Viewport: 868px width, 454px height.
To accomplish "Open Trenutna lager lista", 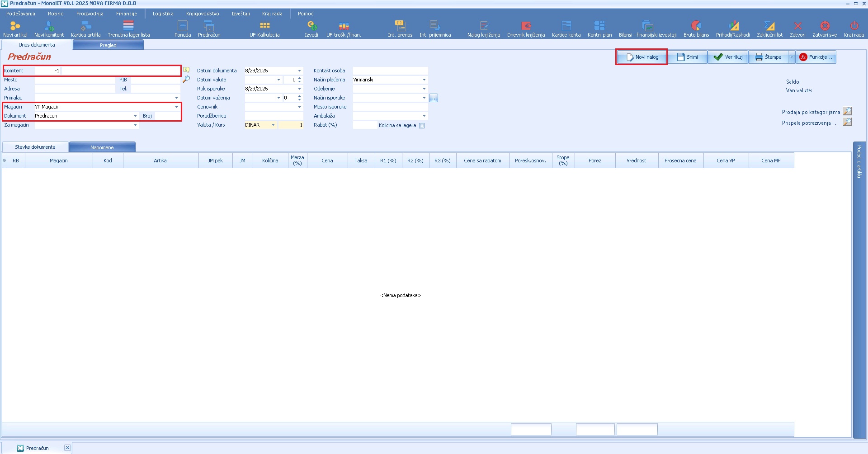I will 128,28.
